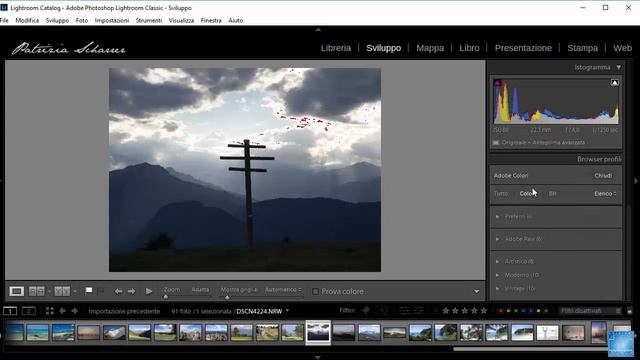This screenshot has height=360, width=640.
Task: Go to the next photo arrow
Action: tap(131, 291)
